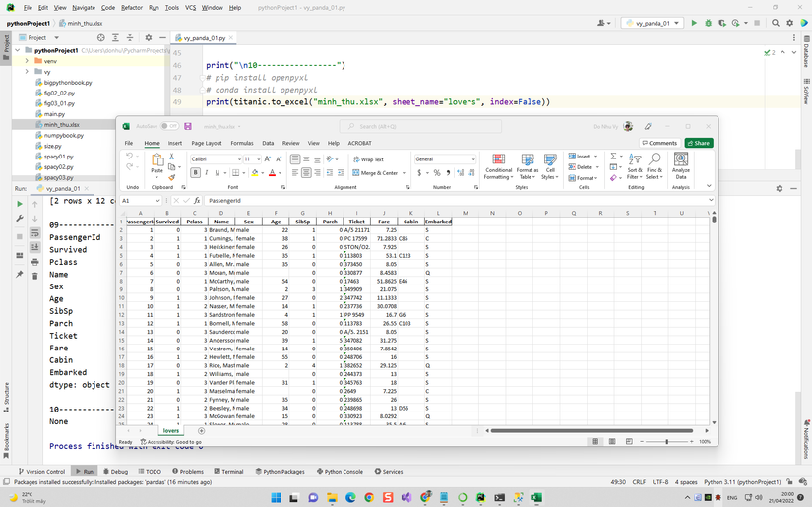Open Conditional Formatting dropdown

click(x=498, y=166)
